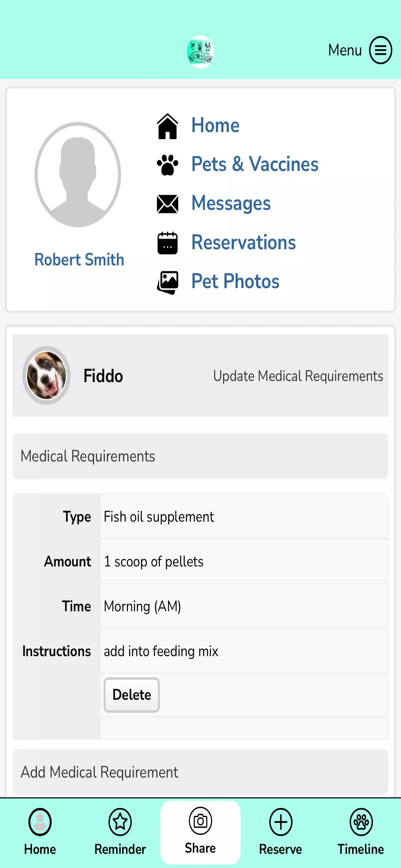Delete the Fish oil supplement requirement

pos(131,695)
